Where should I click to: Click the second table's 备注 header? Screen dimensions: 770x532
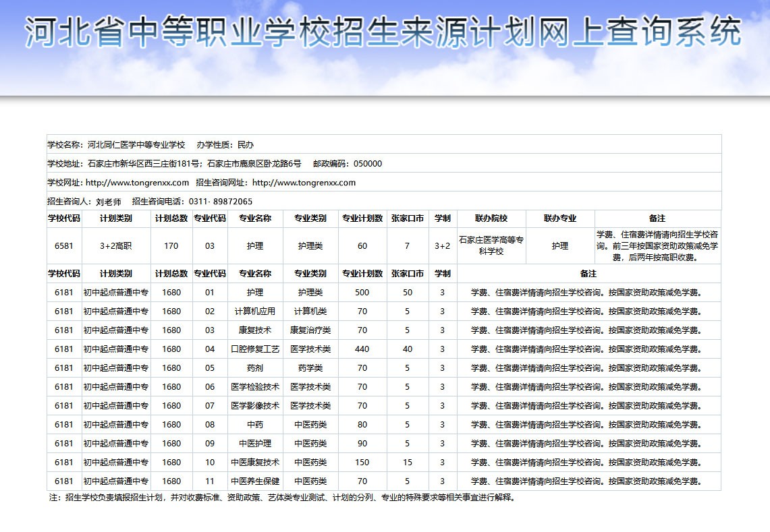tap(588, 274)
